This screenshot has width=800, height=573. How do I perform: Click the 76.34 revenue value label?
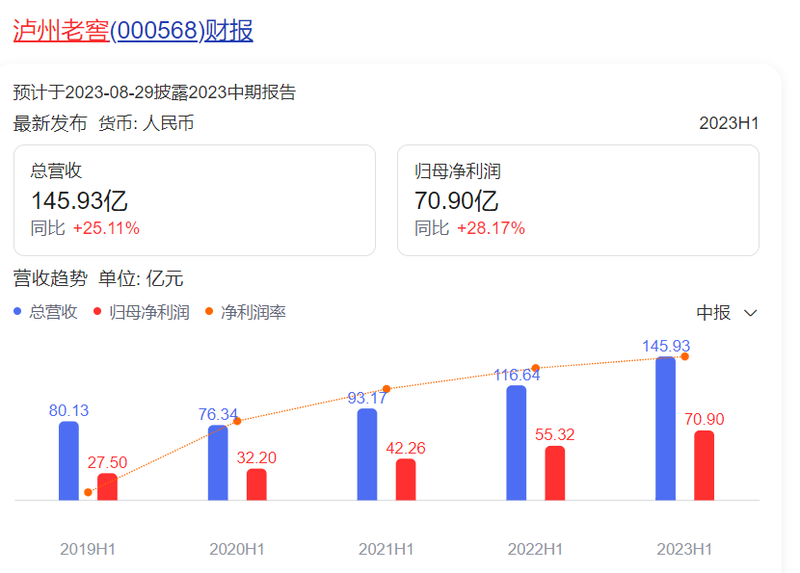[218, 414]
